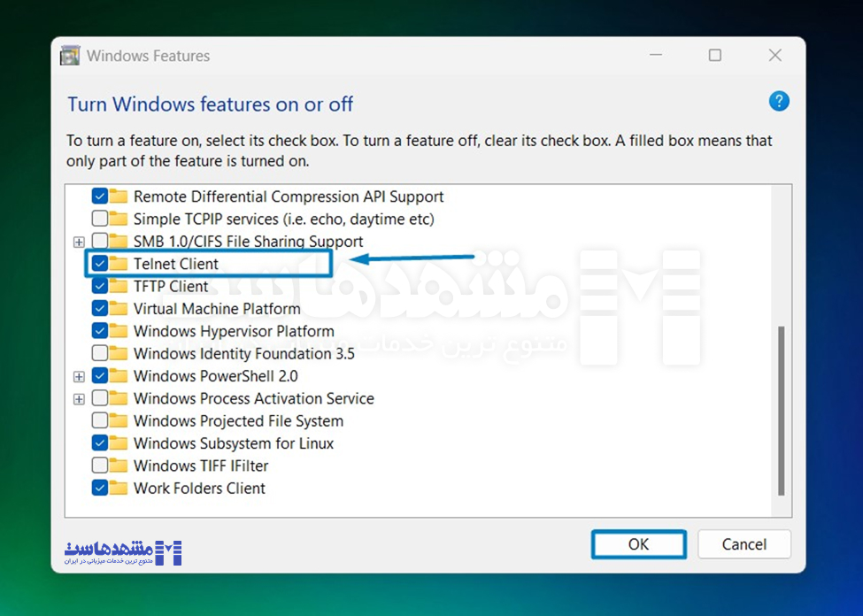This screenshot has height=616, width=863.
Task: Toggle the Telnet Client checkbox
Action: (x=100, y=264)
